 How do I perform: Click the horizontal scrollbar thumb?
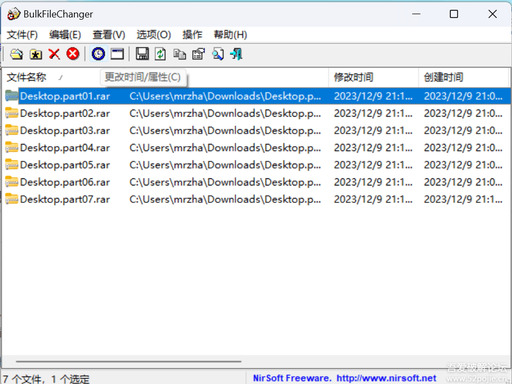coord(128,361)
